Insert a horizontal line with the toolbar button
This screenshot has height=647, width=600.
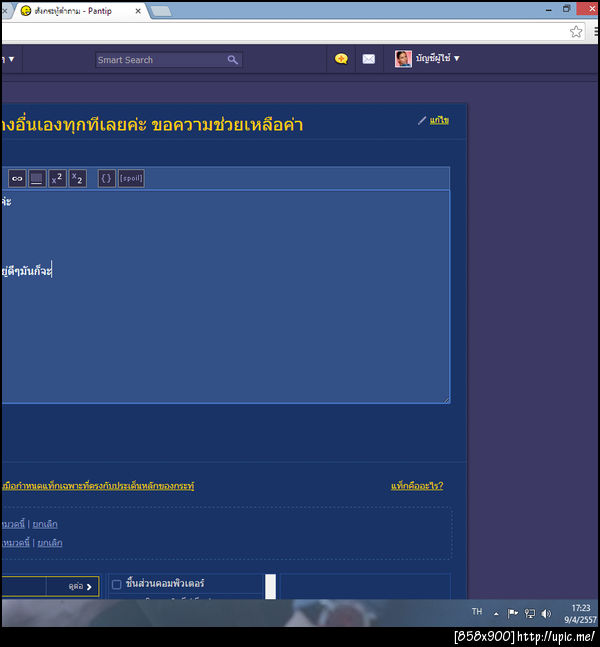point(37,179)
